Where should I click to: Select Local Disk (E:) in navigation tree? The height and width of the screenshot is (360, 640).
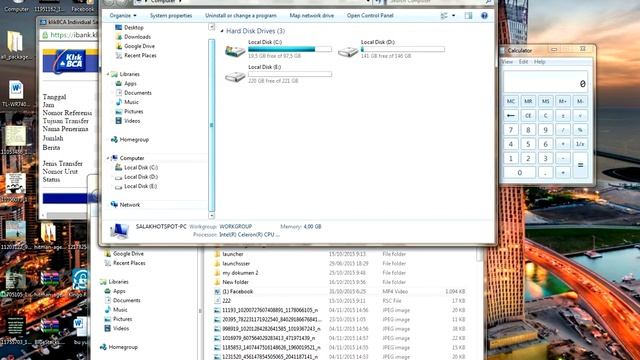tap(136, 186)
